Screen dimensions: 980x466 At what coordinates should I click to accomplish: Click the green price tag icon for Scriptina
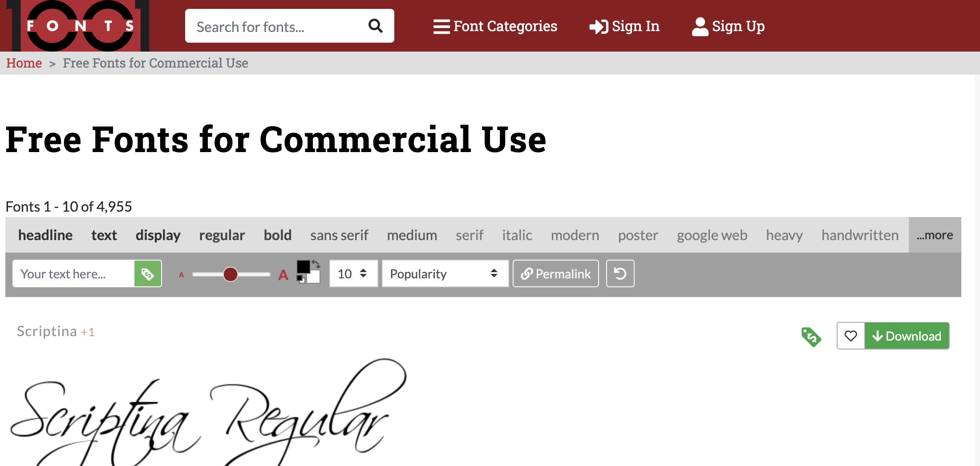(x=811, y=337)
